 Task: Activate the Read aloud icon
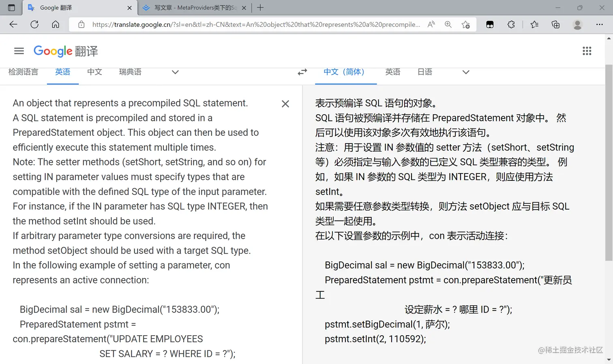pyautogui.click(x=431, y=24)
